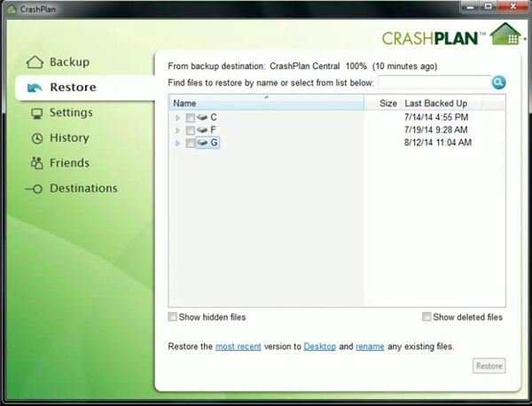Image resolution: width=532 pixels, height=406 pixels.
Task: Check the box for drive C
Action: (190, 118)
